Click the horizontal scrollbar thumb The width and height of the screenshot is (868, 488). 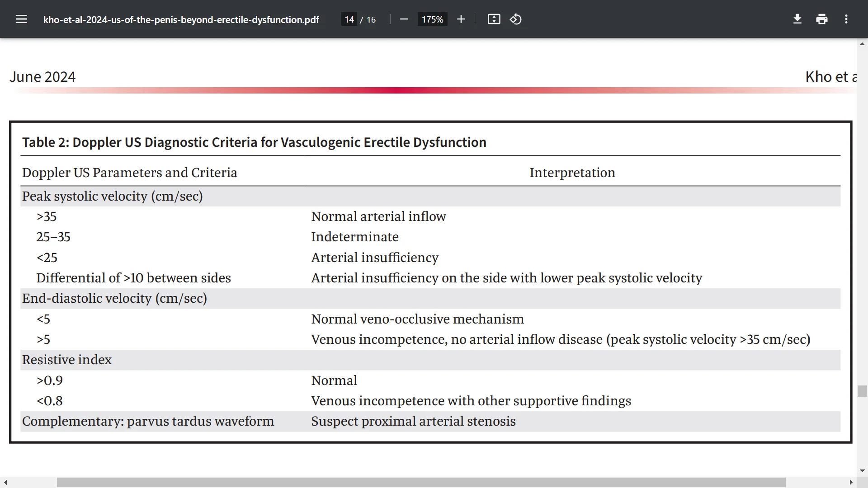[421, 483]
